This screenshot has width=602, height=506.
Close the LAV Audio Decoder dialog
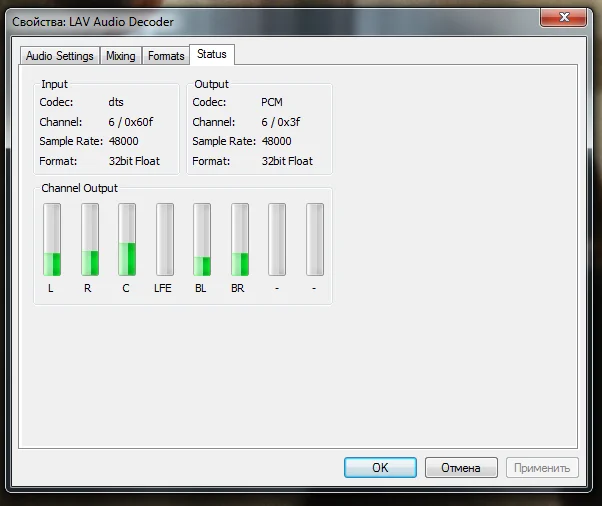(564, 17)
